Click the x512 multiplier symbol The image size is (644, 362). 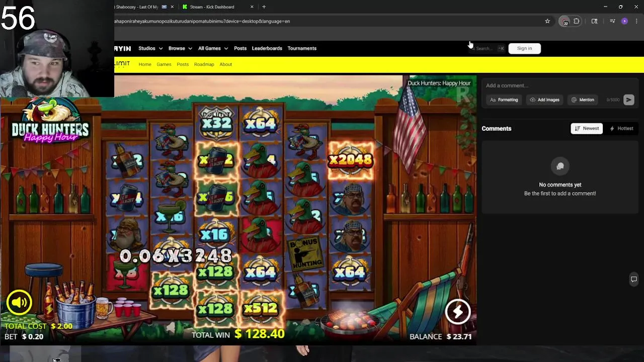pyautogui.click(x=261, y=309)
